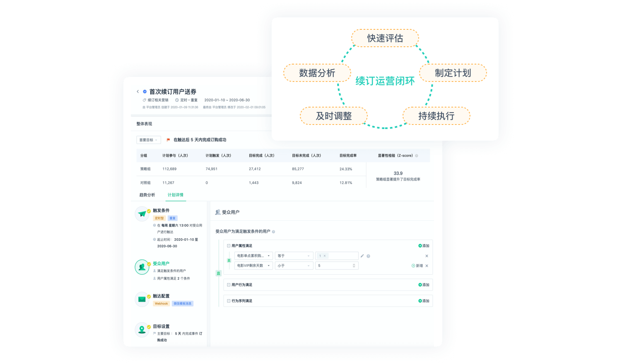
Task: Click the tag input field containing 1
Action: click(x=337, y=256)
